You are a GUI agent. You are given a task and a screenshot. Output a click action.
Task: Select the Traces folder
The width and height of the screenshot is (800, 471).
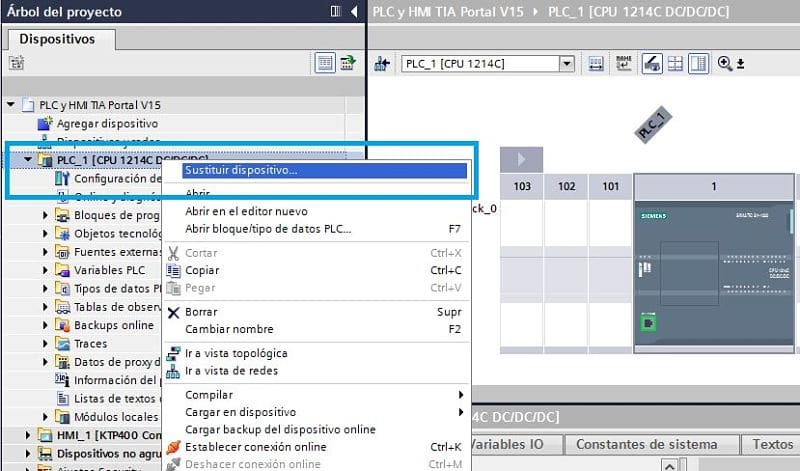coord(91,344)
